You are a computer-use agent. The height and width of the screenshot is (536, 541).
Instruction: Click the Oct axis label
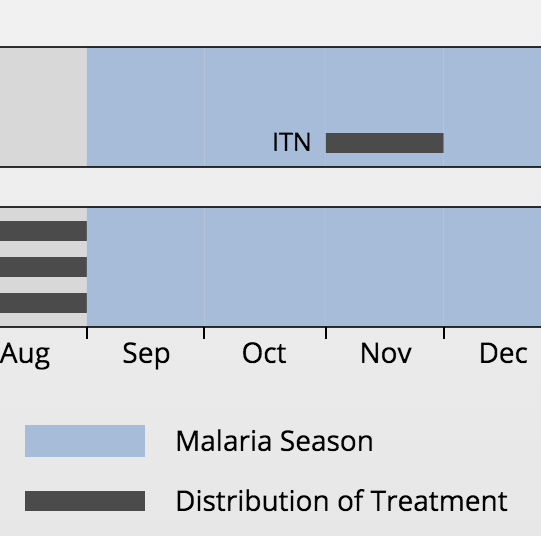coord(264,354)
